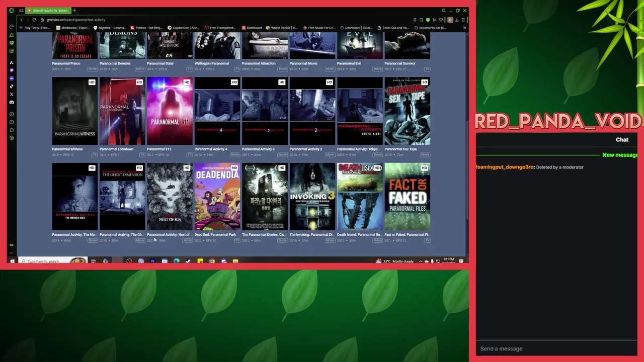Click the gmovies address bar URL
This screenshot has height=362, width=644.
(76, 20)
